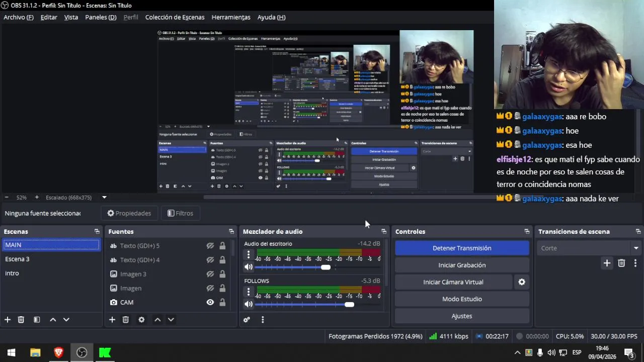Unlock Texto (GDI+) 5 source

click(x=222, y=246)
